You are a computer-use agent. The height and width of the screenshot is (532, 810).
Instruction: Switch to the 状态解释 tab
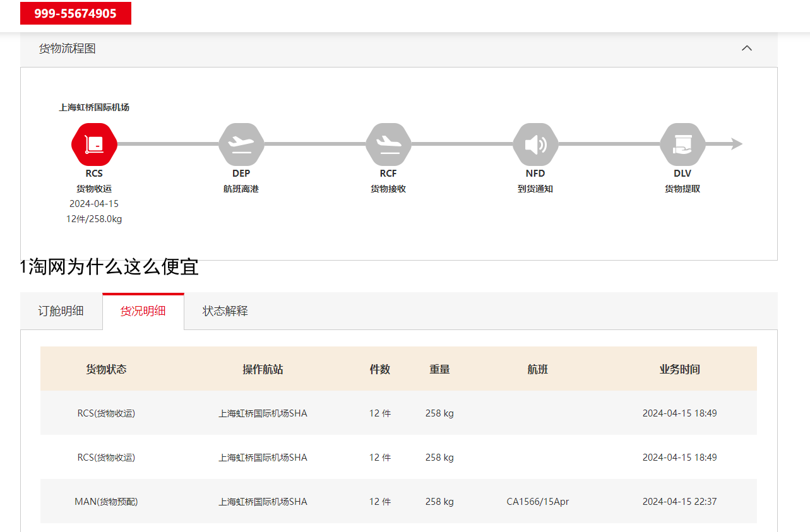pyautogui.click(x=225, y=311)
